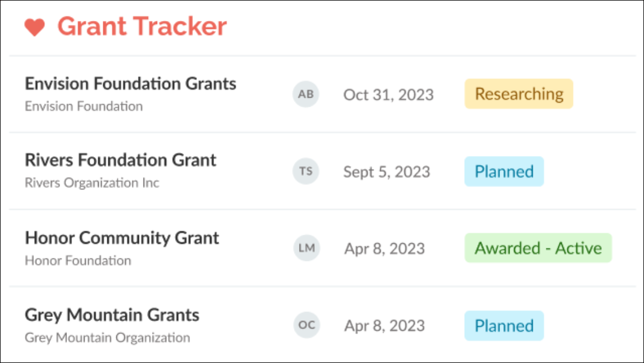Viewport: 644px width, 363px height.
Task: Toggle the Planned status on Grey Mountain Grants
Action: point(504,326)
